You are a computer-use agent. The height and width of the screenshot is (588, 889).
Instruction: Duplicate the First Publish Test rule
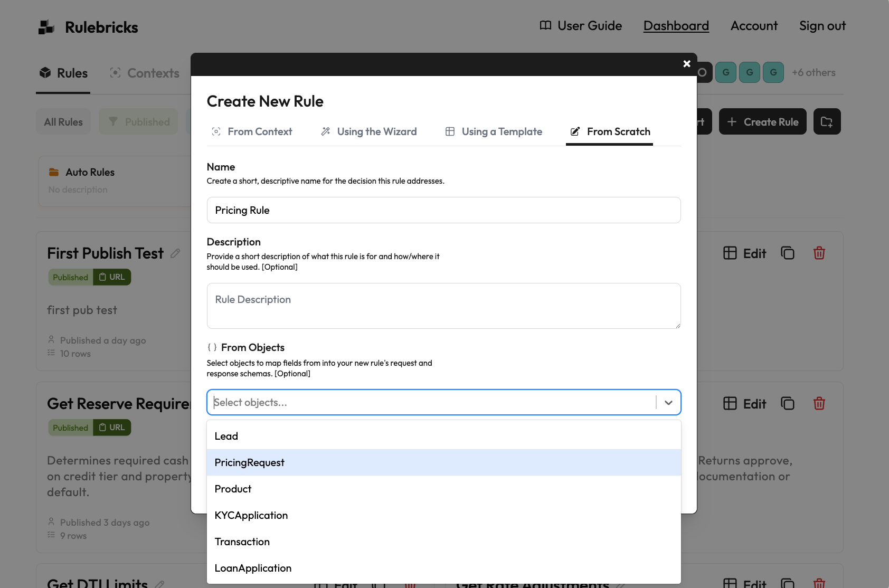(787, 253)
